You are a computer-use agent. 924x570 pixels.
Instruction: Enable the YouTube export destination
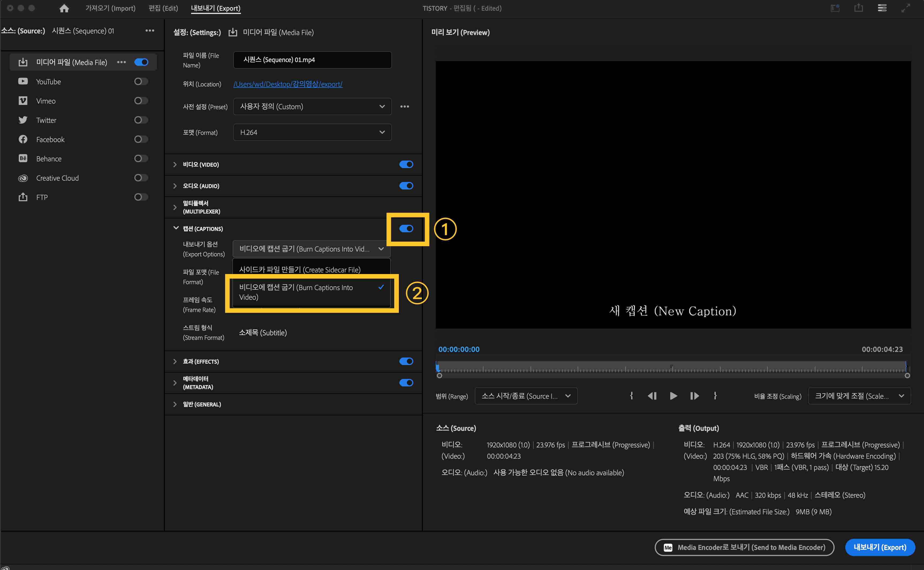[x=141, y=81]
